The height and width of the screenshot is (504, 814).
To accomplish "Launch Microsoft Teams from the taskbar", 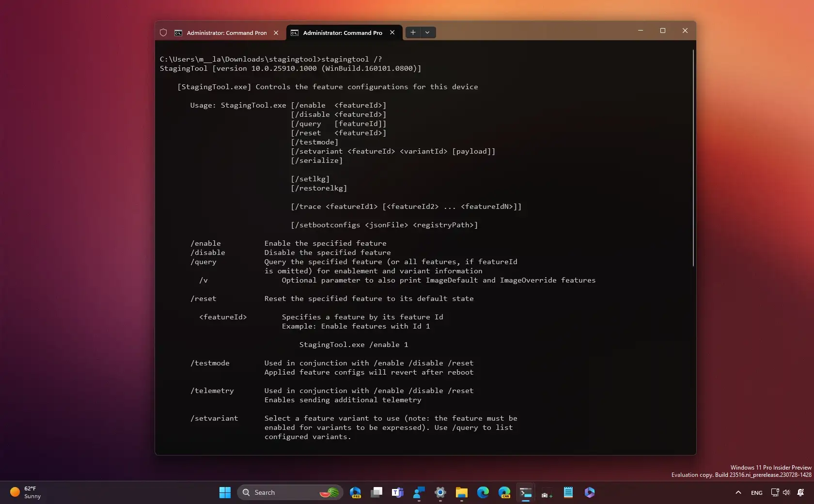I will point(398,492).
